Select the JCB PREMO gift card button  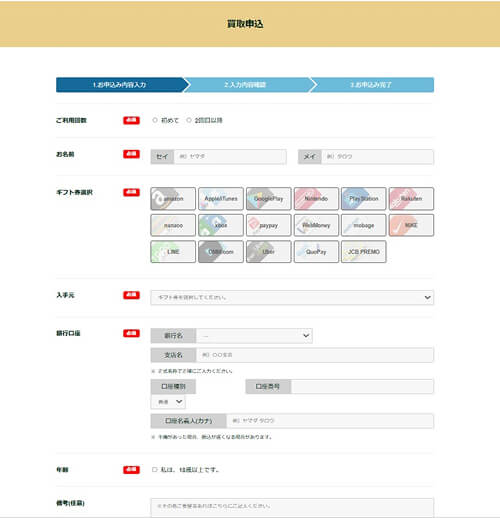(364, 252)
